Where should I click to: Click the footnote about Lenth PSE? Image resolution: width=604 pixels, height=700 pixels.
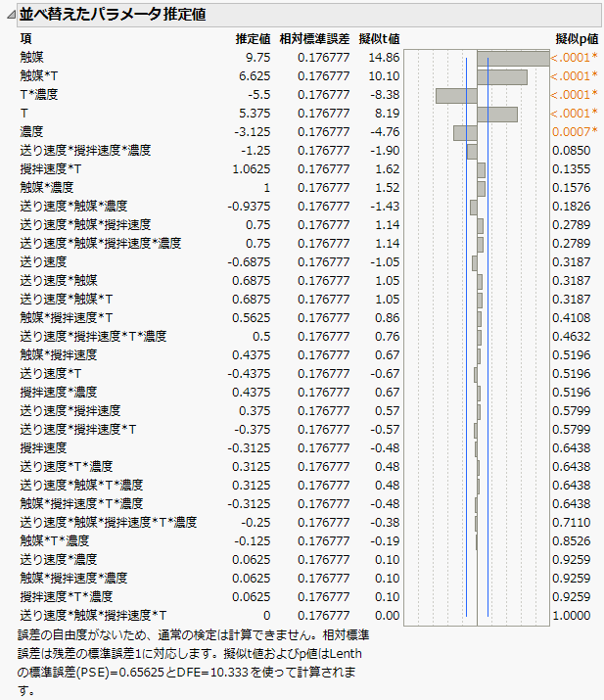click(x=193, y=663)
